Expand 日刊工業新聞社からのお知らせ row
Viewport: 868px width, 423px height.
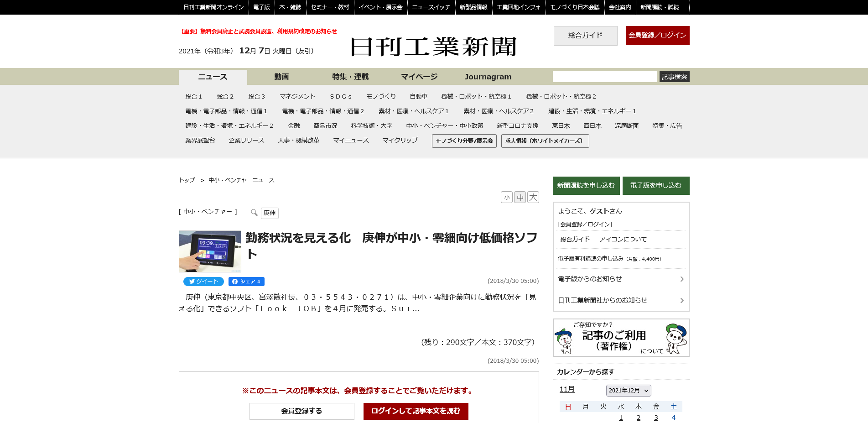click(x=621, y=300)
